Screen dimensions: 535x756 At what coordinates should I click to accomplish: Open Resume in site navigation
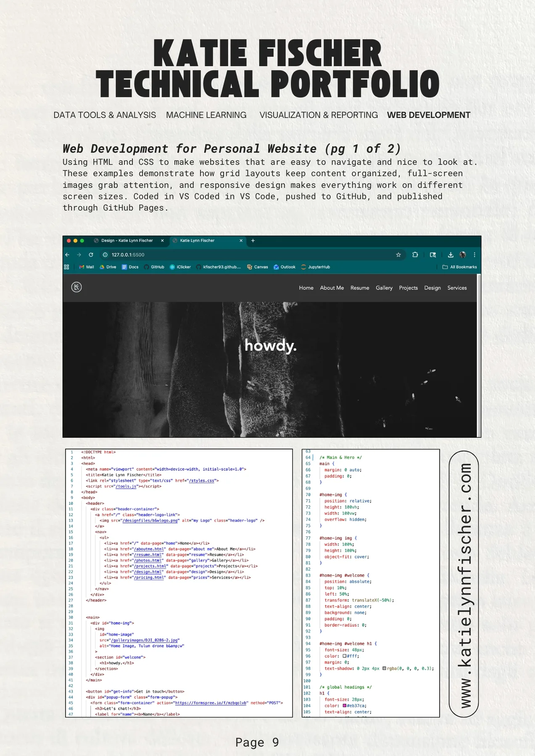coord(360,288)
